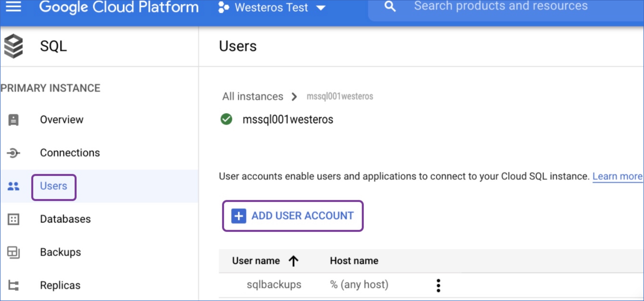Open the Learn more link

pyautogui.click(x=618, y=177)
